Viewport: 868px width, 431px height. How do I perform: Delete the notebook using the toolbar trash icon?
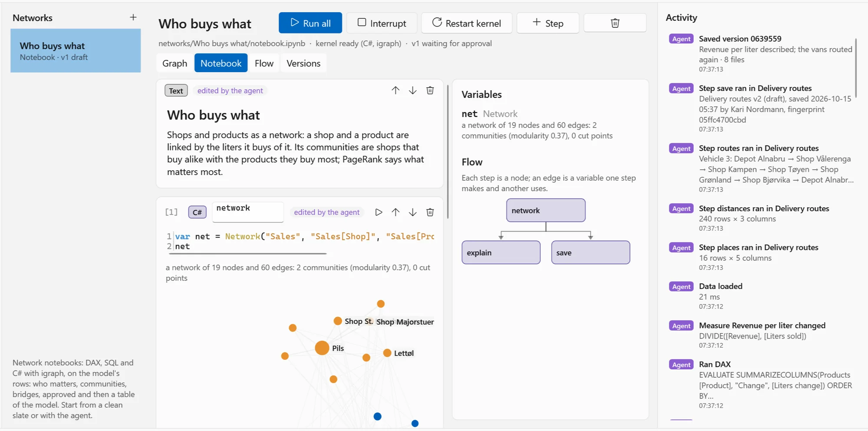tap(615, 23)
